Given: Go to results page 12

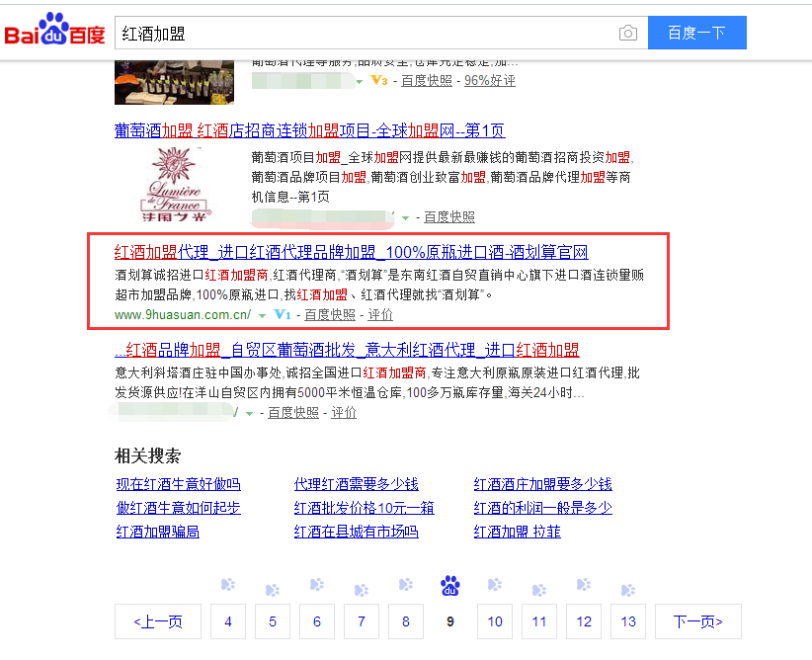Looking at the screenshot, I should click(584, 621).
